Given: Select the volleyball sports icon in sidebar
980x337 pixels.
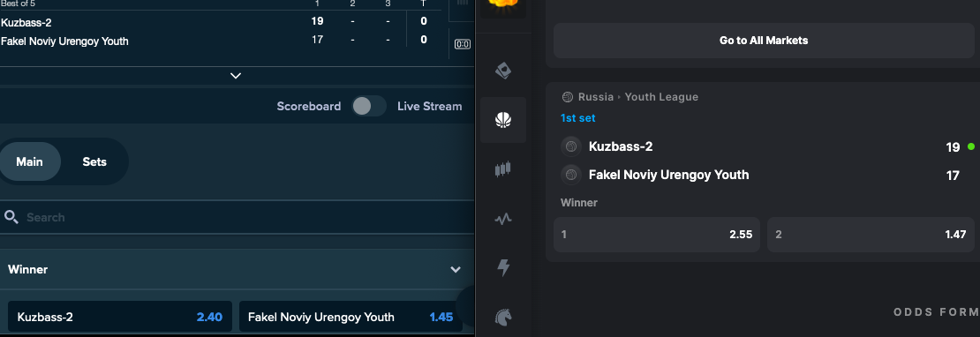Looking at the screenshot, I should pos(504,120).
